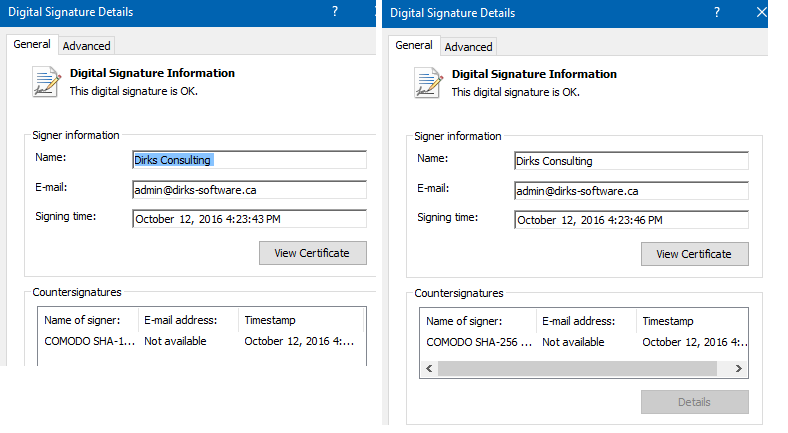Click signing time field showing 4:23:46 PM
This screenshot has height=433, width=788.
tap(631, 220)
